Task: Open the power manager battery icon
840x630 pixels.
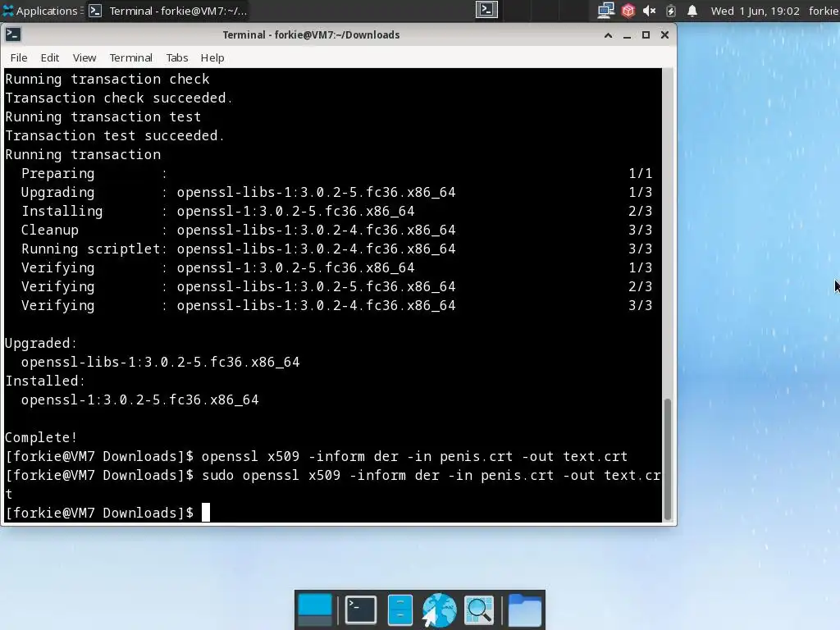Action: (671, 11)
